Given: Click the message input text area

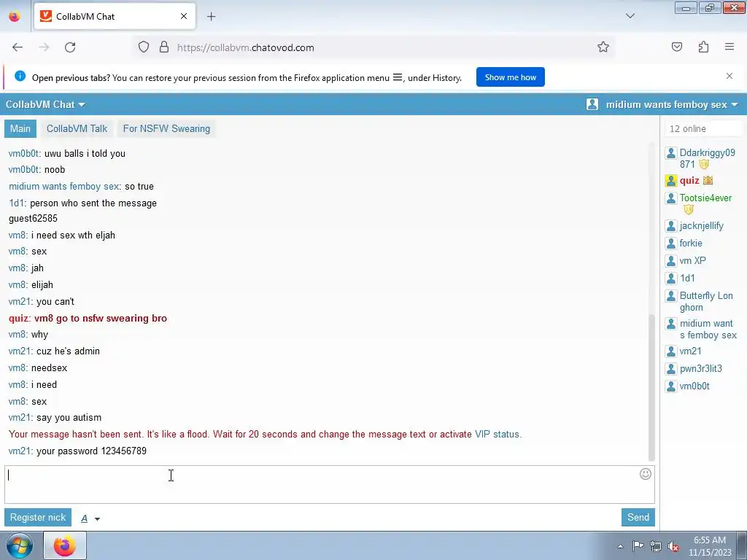Looking at the screenshot, I should [329, 484].
